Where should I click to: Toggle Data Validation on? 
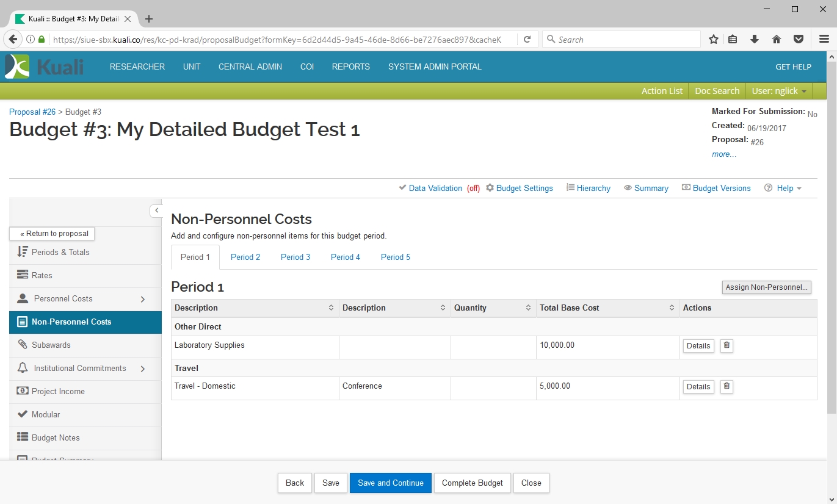[x=435, y=188]
